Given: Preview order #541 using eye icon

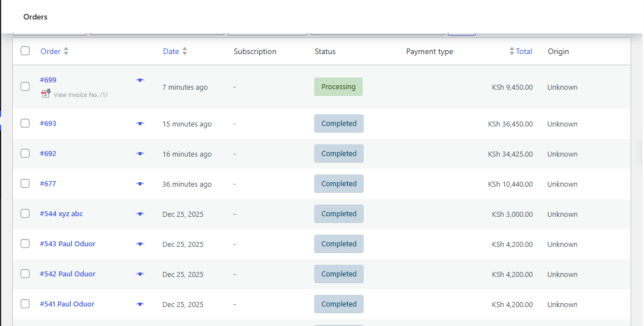Looking at the screenshot, I should point(140,304).
